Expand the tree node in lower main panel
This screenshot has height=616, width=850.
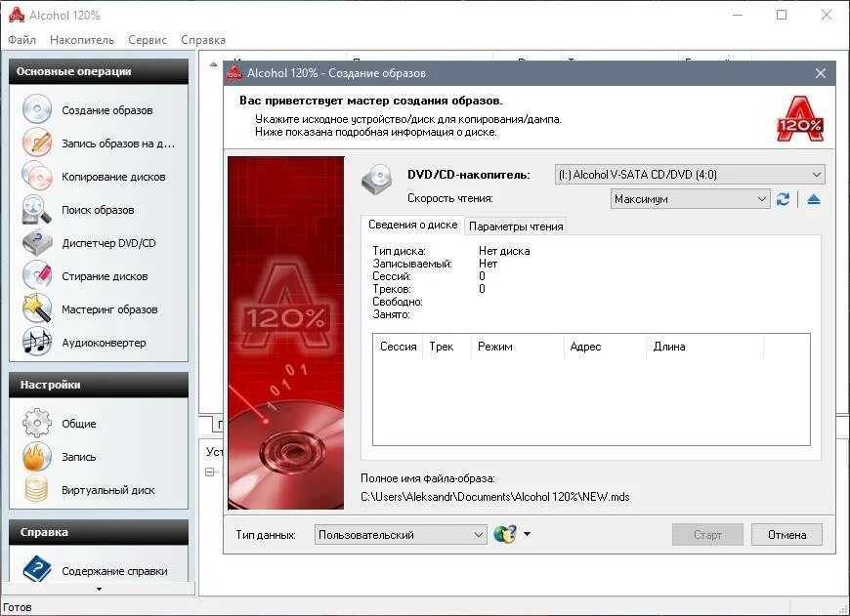pos(210,472)
